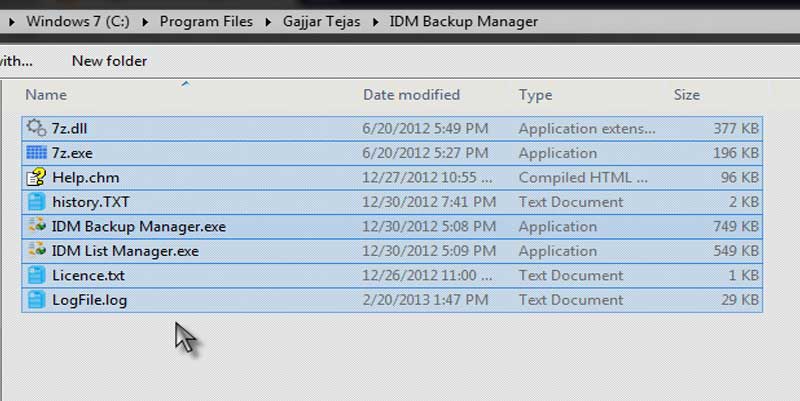Select the 7z.dll gear file icon
Image resolution: width=800 pixels, height=401 pixels.
click(36, 128)
